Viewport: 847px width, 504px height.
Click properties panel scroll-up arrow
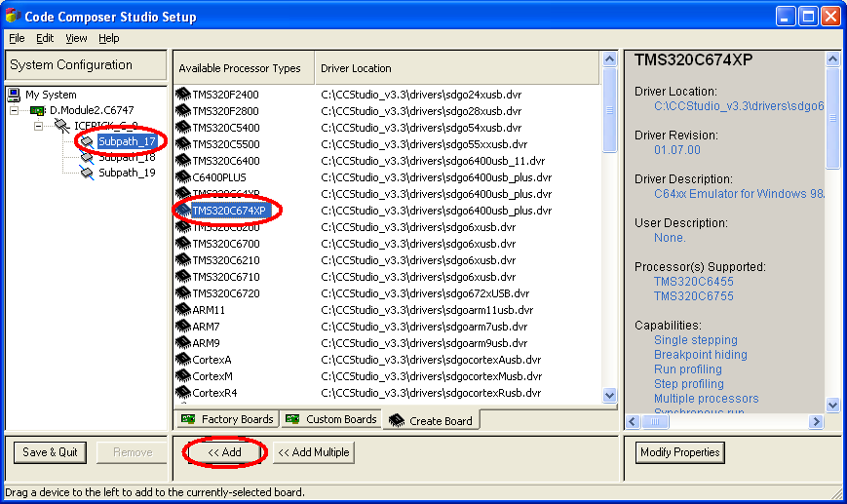click(833, 58)
